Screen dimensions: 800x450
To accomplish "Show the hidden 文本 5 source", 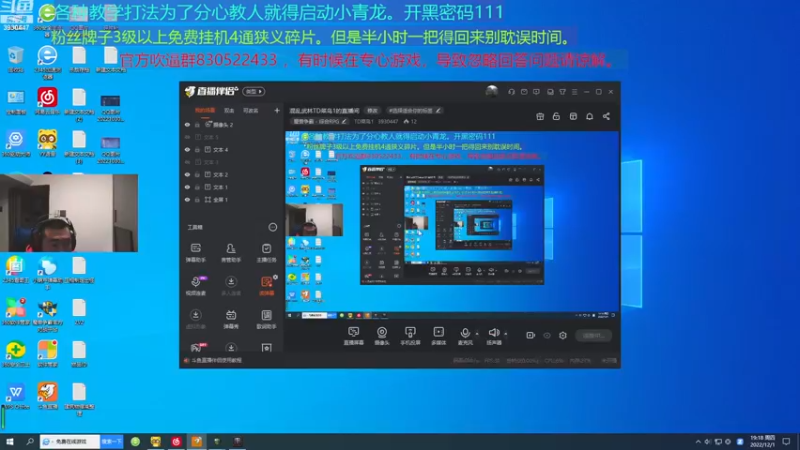I will tap(187, 137).
